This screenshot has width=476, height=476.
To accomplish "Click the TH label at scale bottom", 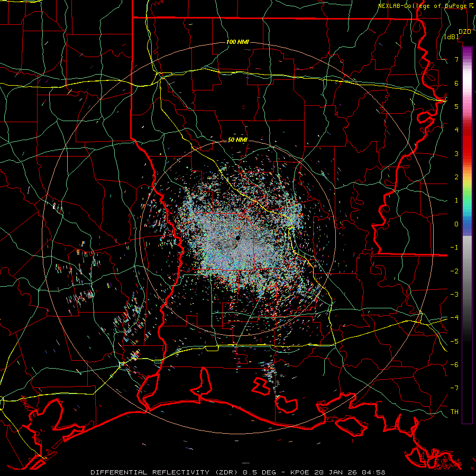I will point(454,411).
